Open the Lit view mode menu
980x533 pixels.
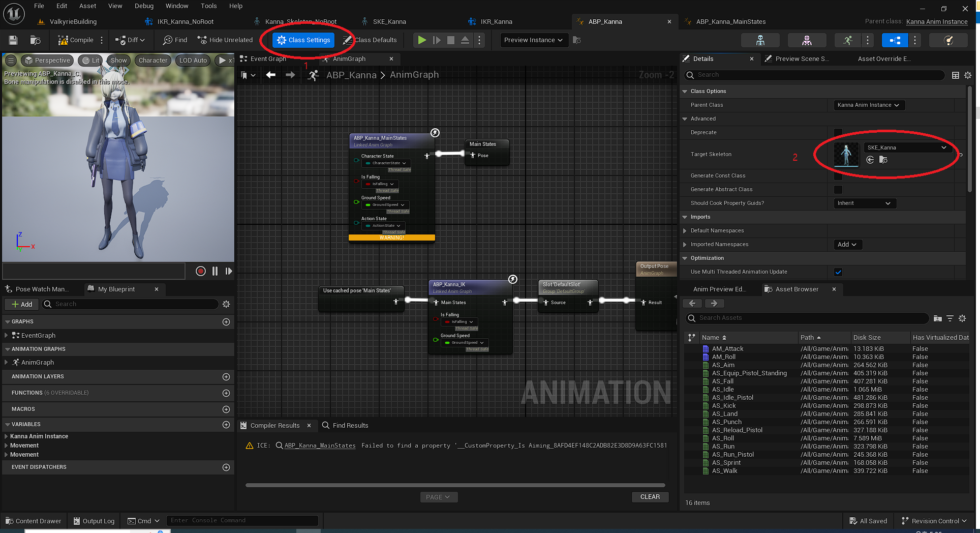tap(91, 61)
